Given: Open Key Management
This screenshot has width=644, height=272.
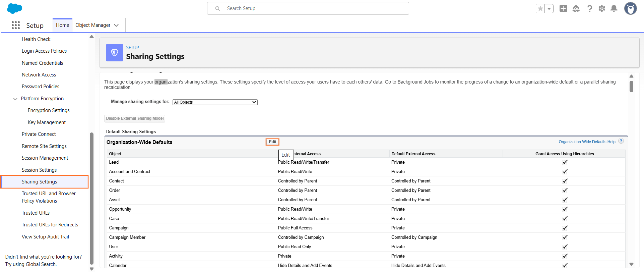Looking at the screenshot, I should pyautogui.click(x=47, y=122).
